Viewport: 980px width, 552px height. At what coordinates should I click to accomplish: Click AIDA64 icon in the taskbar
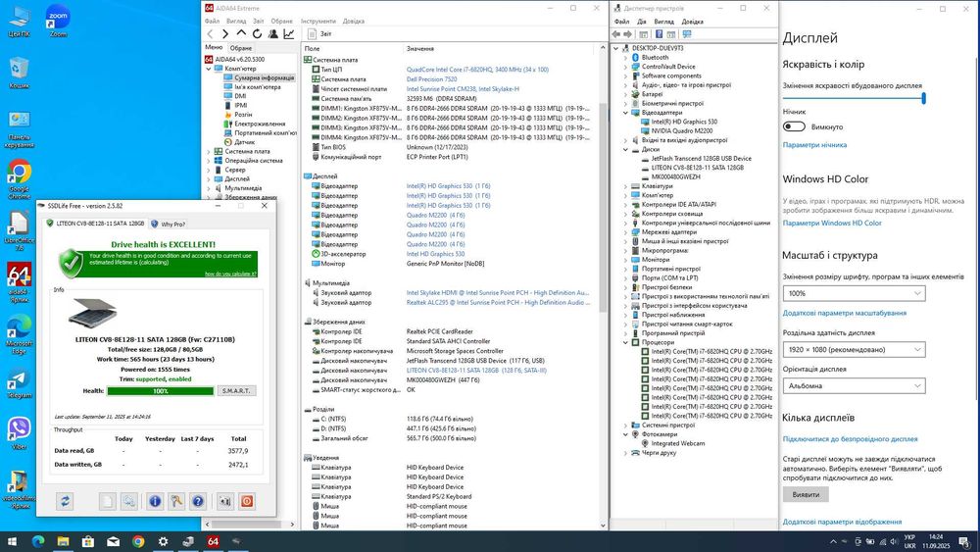coord(213,541)
